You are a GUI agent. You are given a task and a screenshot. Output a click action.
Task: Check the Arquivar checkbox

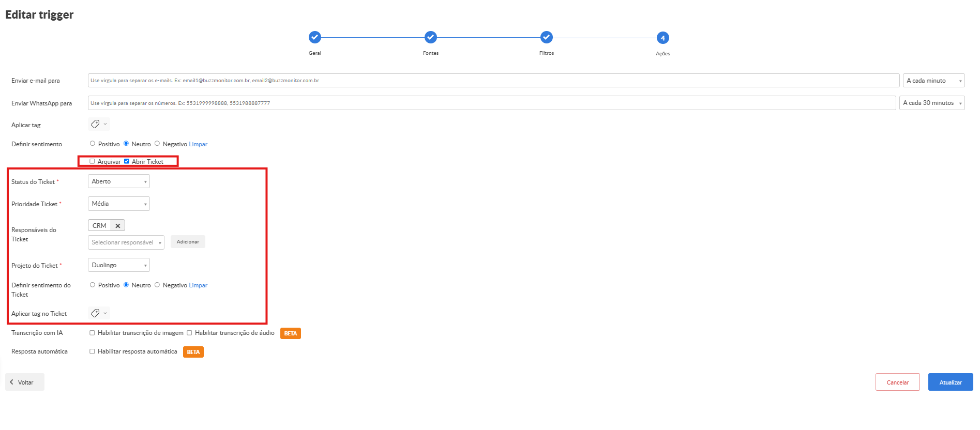tap(92, 161)
